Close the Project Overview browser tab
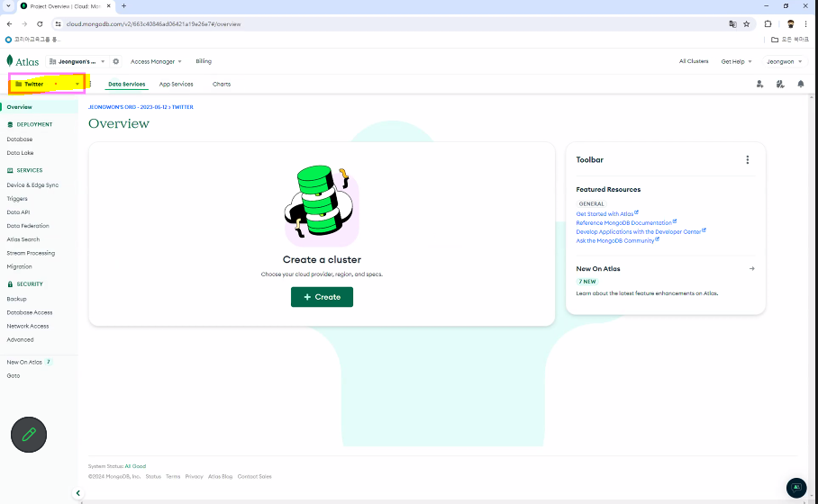The height and width of the screenshot is (504, 818). (109, 6)
